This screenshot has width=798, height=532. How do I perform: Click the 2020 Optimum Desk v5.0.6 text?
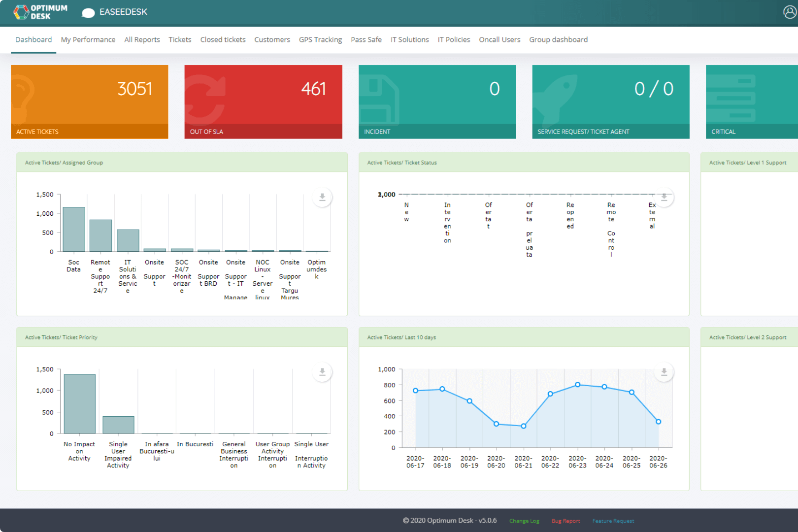pyautogui.click(x=450, y=520)
